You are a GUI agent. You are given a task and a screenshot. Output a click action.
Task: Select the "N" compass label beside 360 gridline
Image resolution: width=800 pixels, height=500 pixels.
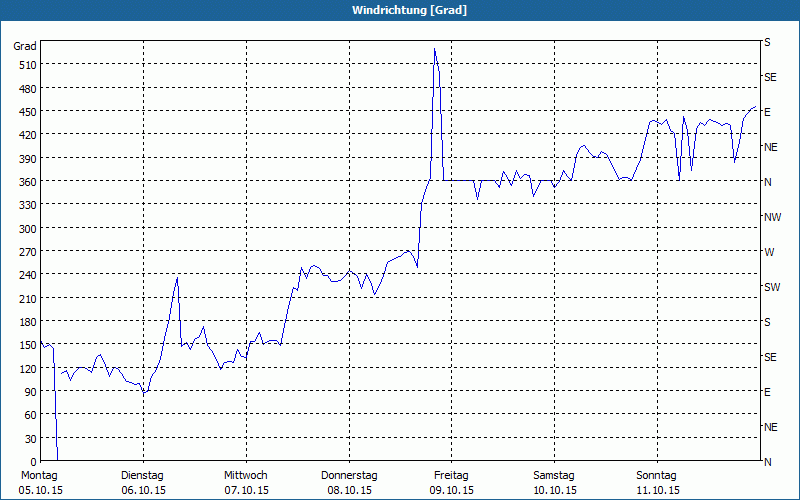point(768,182)
